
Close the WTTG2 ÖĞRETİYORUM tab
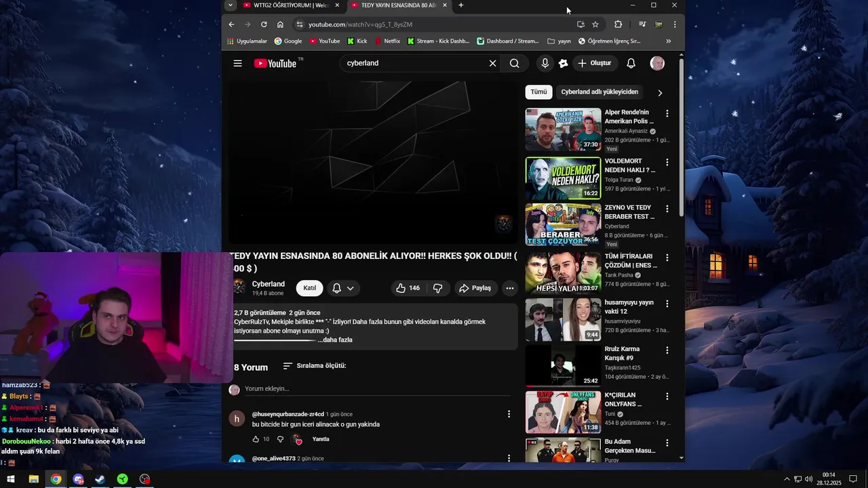click(x=337, y=5)
